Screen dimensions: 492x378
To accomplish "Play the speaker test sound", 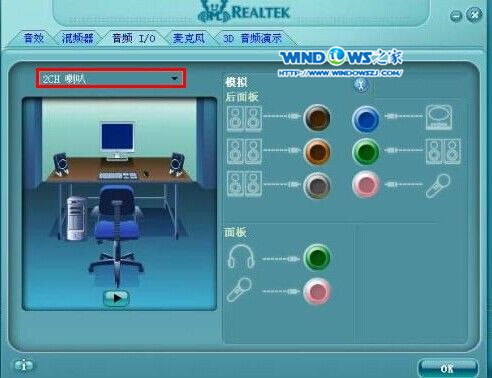I will tap(116, 298).
